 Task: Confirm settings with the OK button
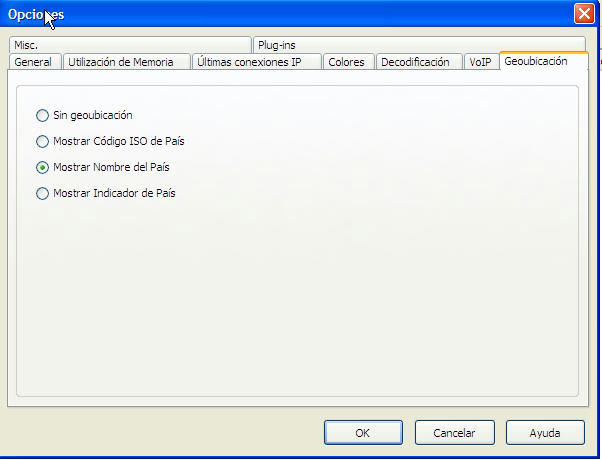pyautogui.click(x=363, y=433)
